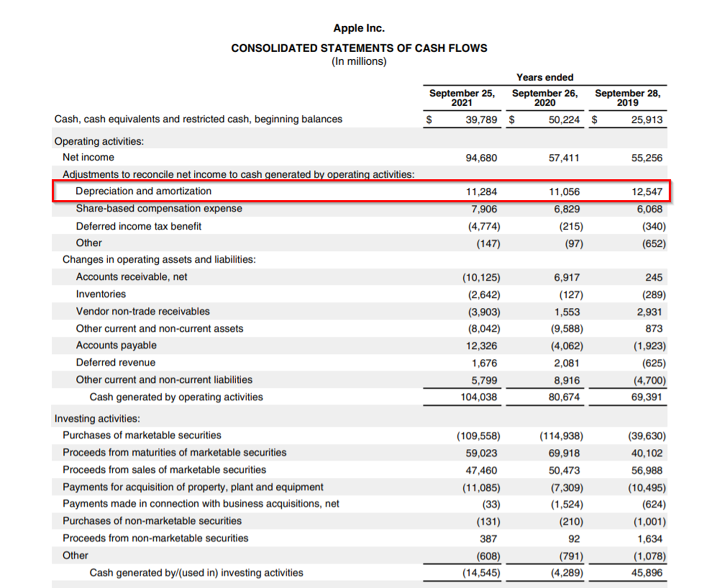Screen dimensions: 717x588
Task: Select the 'Net income' row label
Action: 89,157
